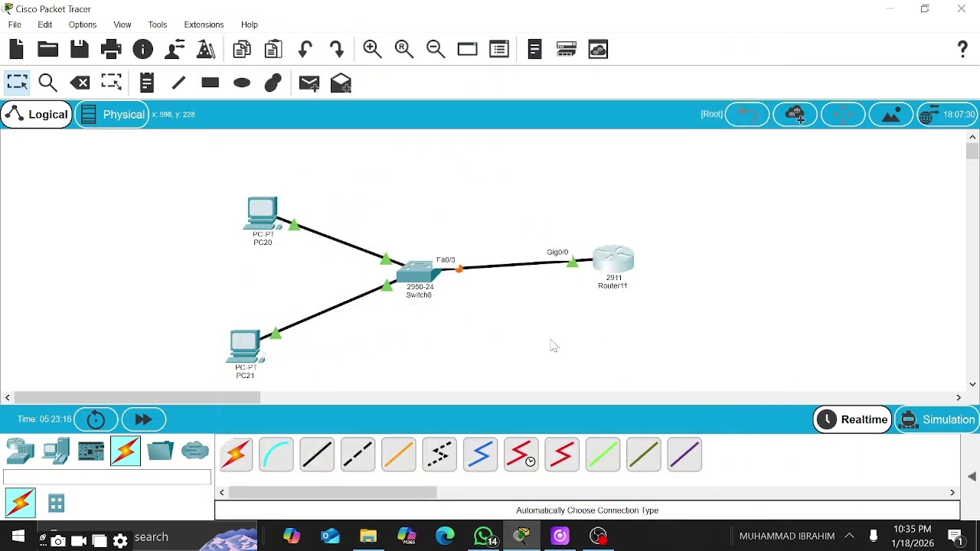Activate the Inspect magnifier tool
Screen dimensions: 980x551
coord(47,83)
